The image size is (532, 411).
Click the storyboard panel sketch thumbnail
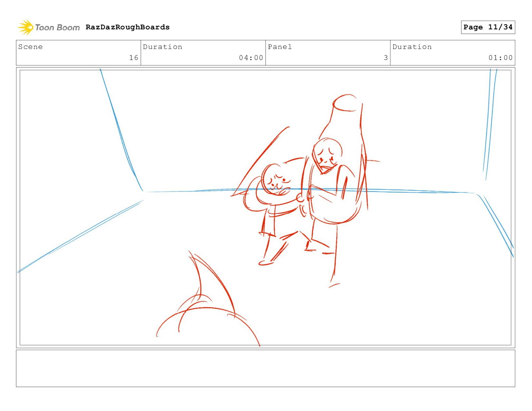[x=265, y=208]
